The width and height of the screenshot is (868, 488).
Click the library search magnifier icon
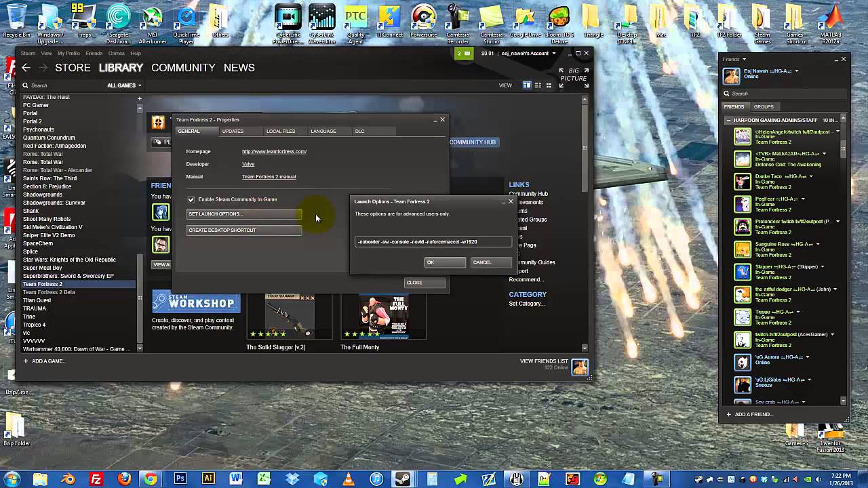pyautogui.click(x=25, y=85)
